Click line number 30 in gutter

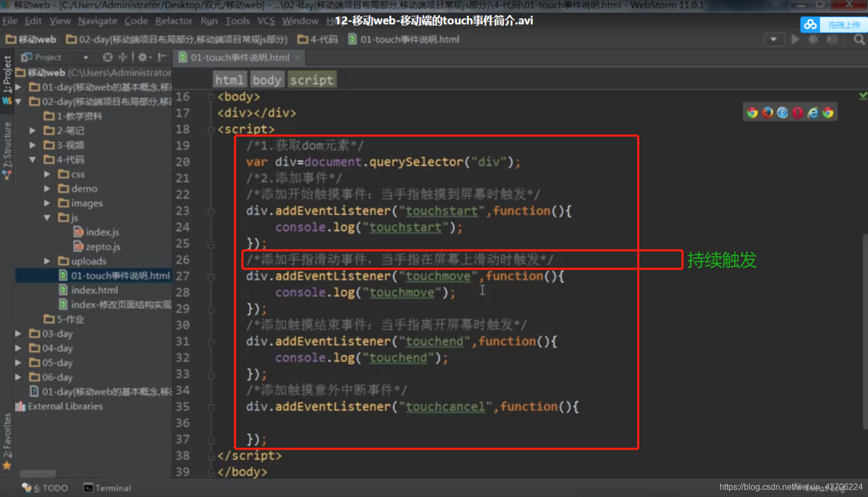[183, 325]
